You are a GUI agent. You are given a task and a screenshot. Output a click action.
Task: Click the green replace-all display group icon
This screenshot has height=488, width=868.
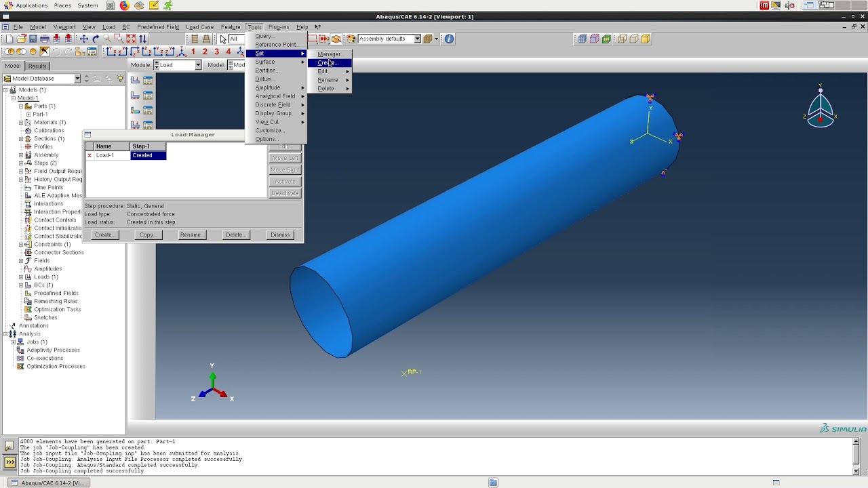606,39
